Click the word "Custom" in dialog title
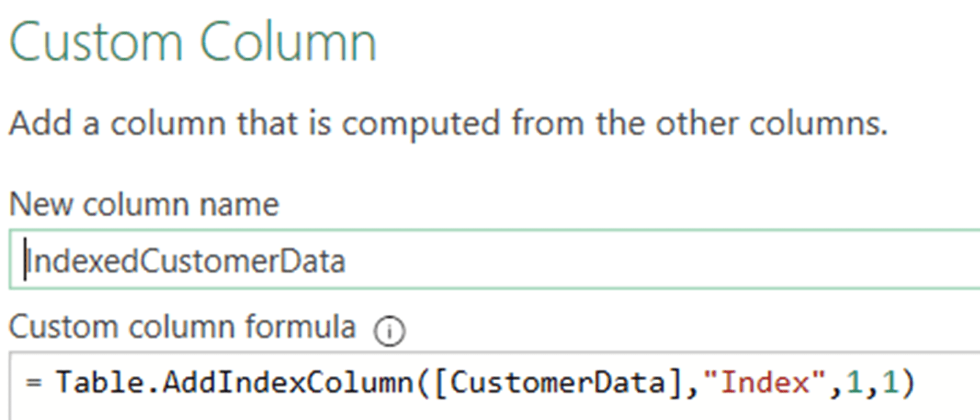Viewport: 980px width, 420px height. [96, 43]
